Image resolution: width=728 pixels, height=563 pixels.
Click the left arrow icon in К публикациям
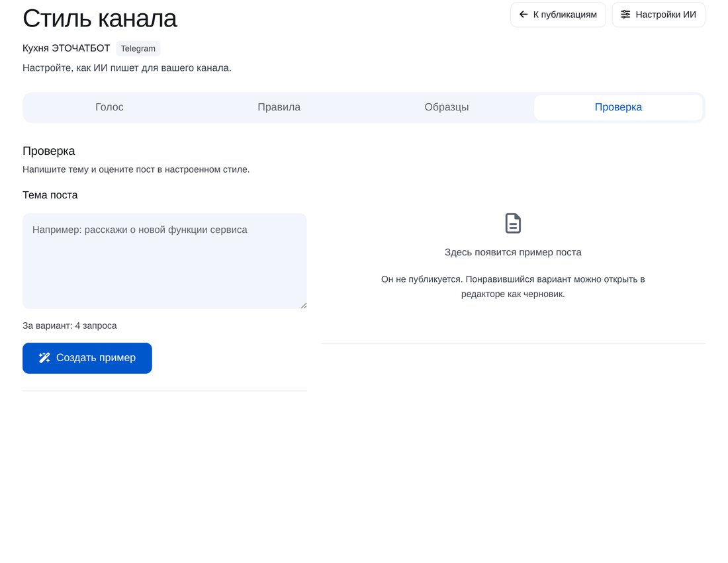pyautogui.click(x=523, y=15)
